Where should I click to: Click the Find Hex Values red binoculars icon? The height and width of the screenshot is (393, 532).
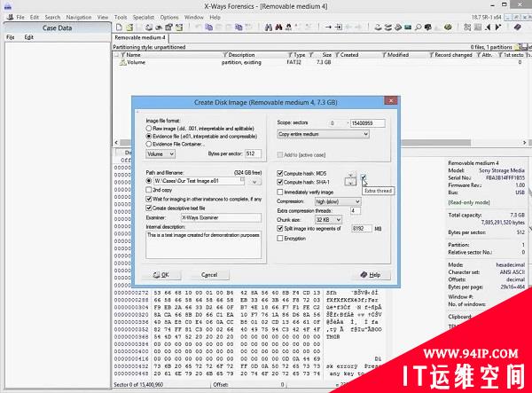tap(278, 28)
